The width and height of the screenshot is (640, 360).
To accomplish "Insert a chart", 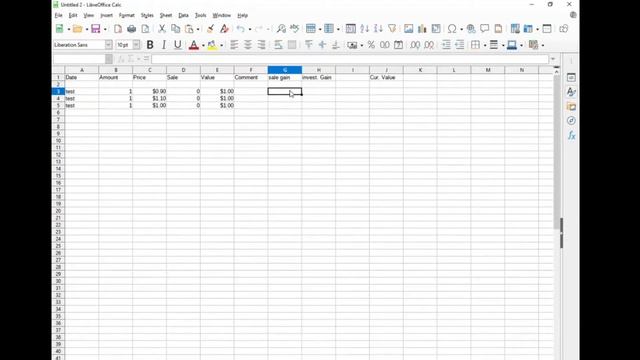I will (x=422, y=29).
